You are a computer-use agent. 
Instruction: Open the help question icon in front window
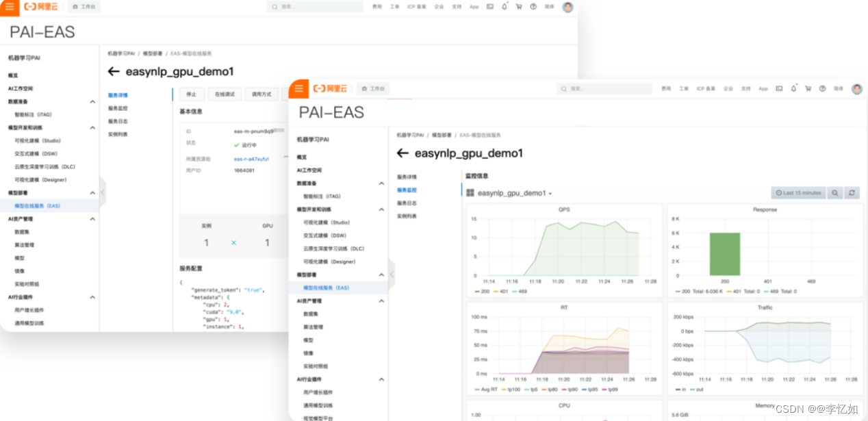coord(822,88)
